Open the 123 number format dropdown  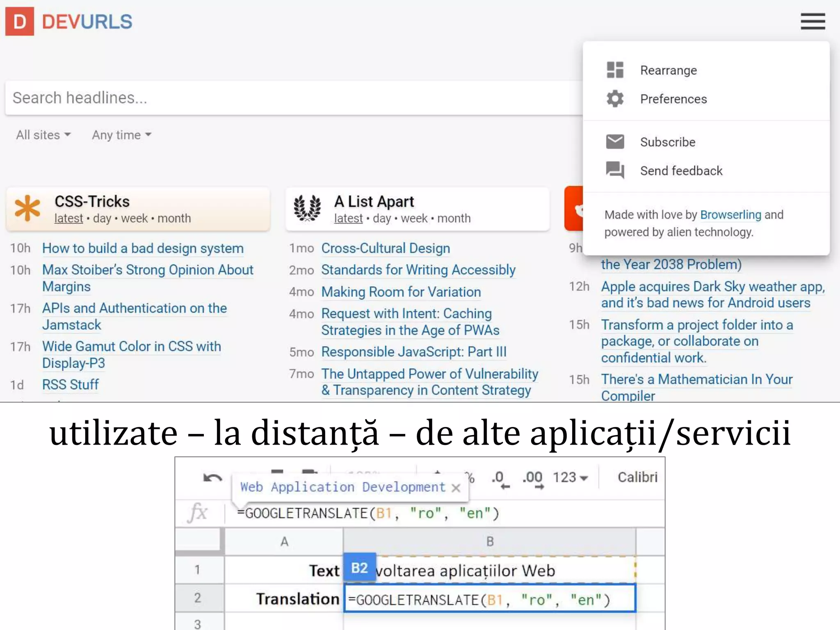pyautogui.click(x=570, y=477)
